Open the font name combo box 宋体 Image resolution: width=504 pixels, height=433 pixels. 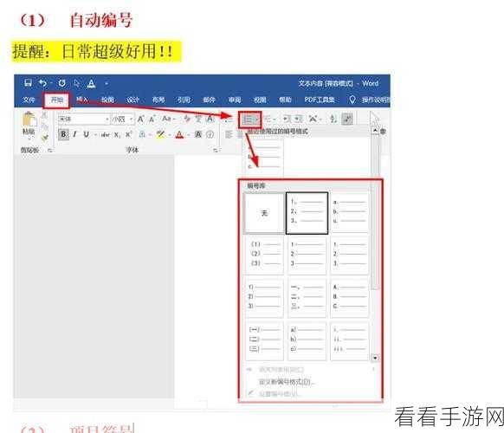point(84,119)
